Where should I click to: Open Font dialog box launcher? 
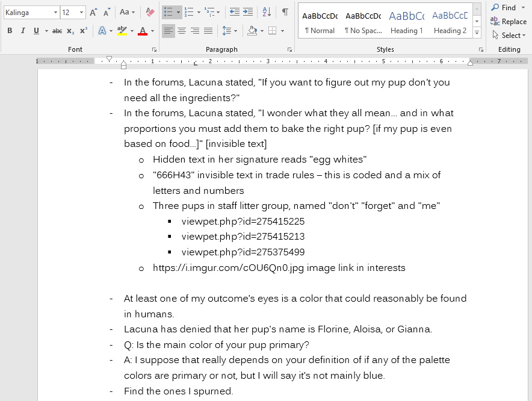click(155, 49)
